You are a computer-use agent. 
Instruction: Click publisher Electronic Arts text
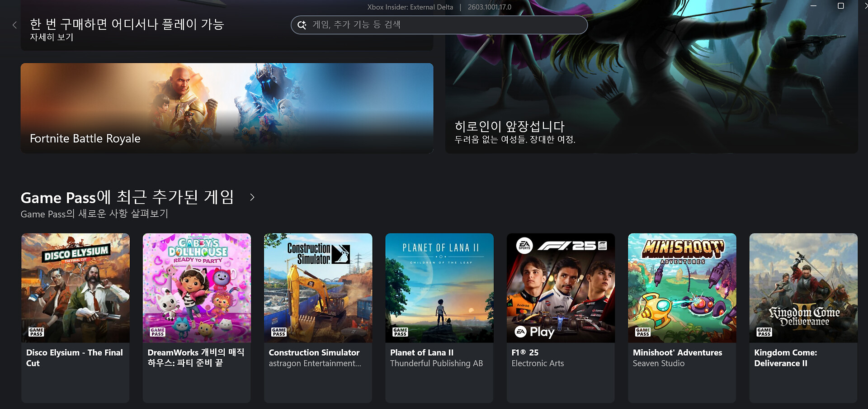(538, 363)
